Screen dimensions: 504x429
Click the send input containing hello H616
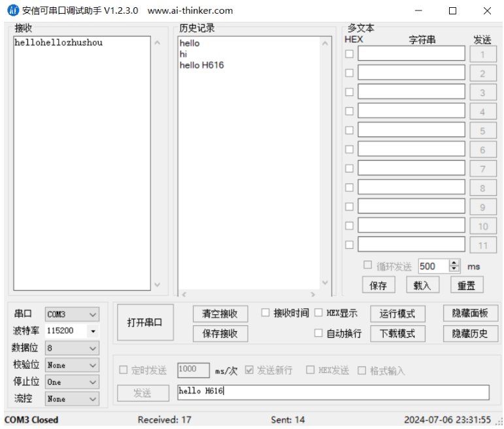pos(333,392)
